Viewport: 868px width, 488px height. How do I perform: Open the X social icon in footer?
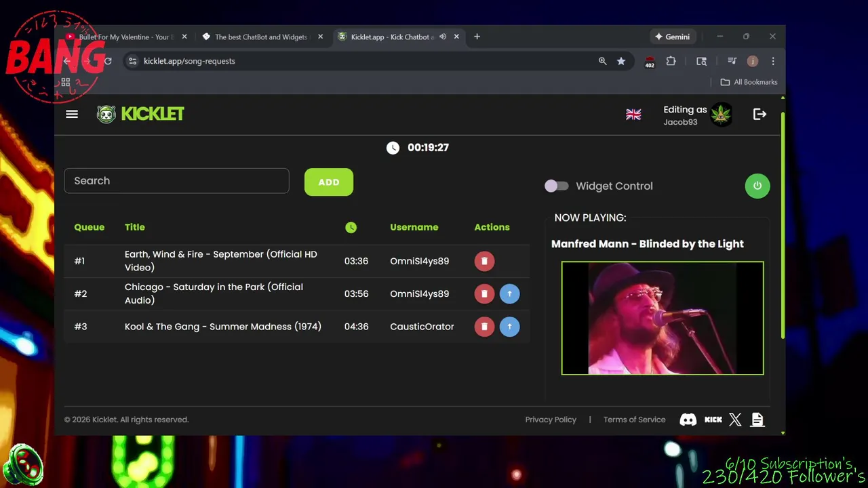pyautogui.click(x=735, y=420)
